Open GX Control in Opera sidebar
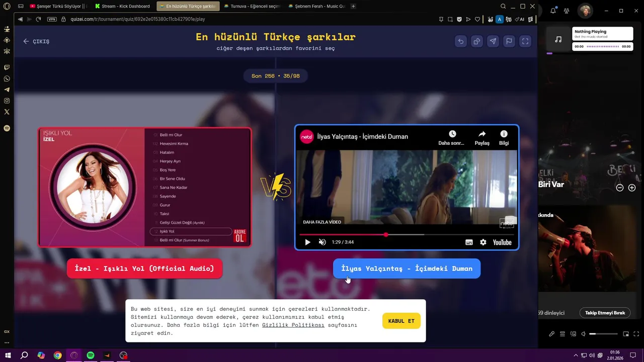Screen dimensions: 644x362 click(7, 331)
